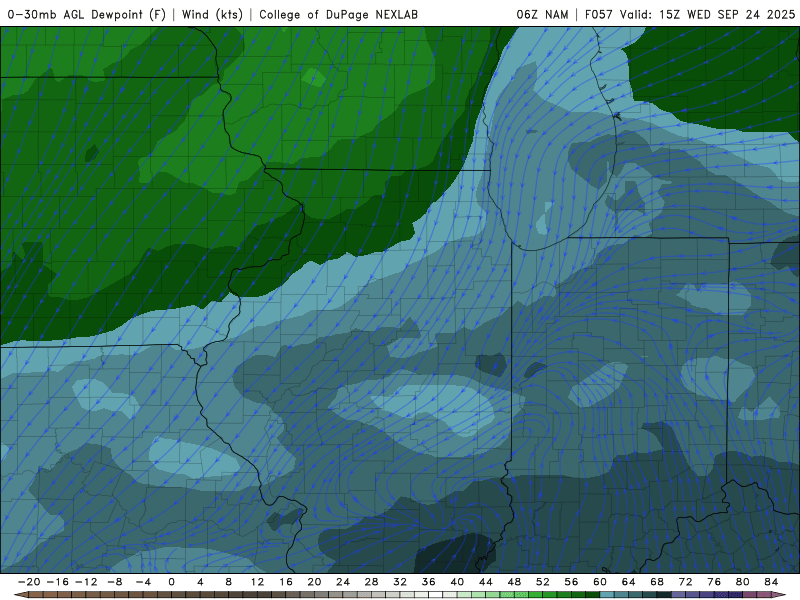Click the 68 legend value
This screenshot has width=800, height=600.
[657, 582]
